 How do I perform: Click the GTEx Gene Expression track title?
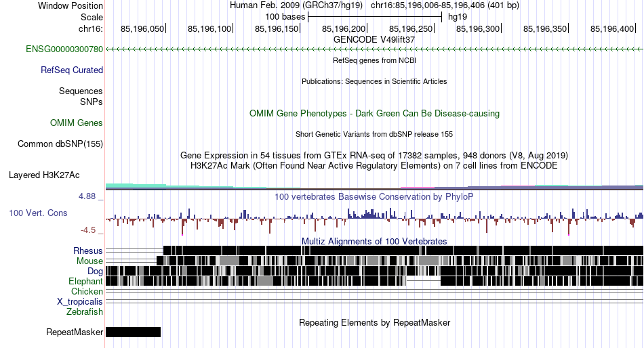[374, 156]
